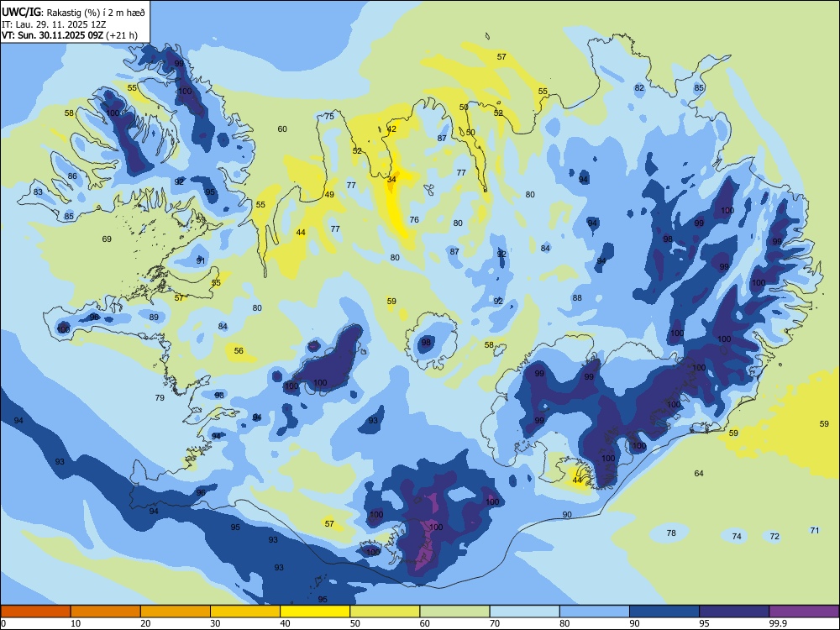Click the humidity value '76'

(414, 219)
